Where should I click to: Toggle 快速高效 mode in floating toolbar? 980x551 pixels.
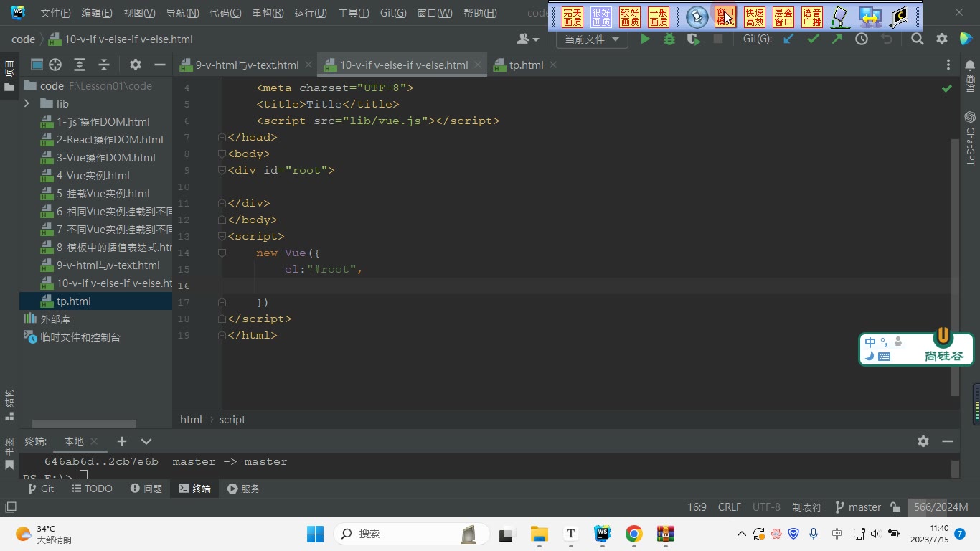(x=755, y=17)
